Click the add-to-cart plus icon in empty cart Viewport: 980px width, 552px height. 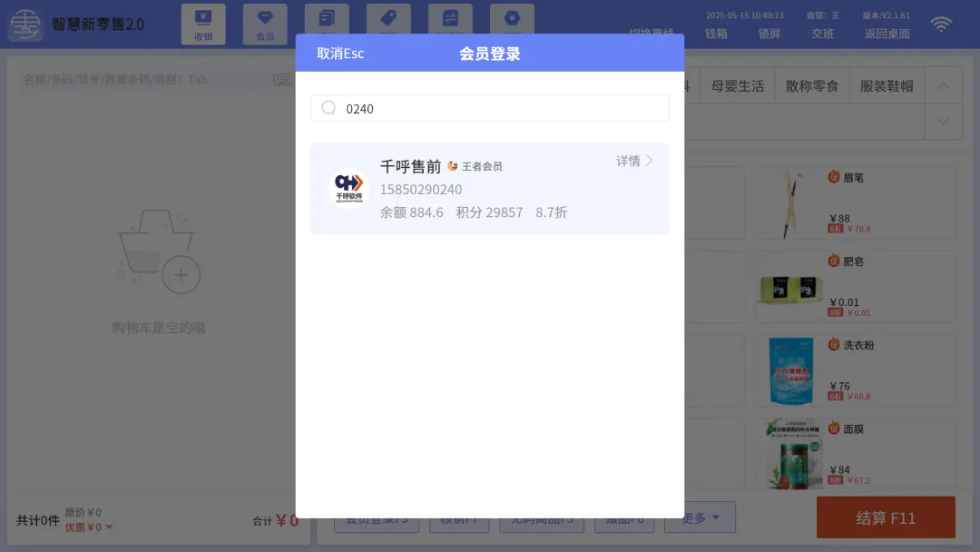181,274
